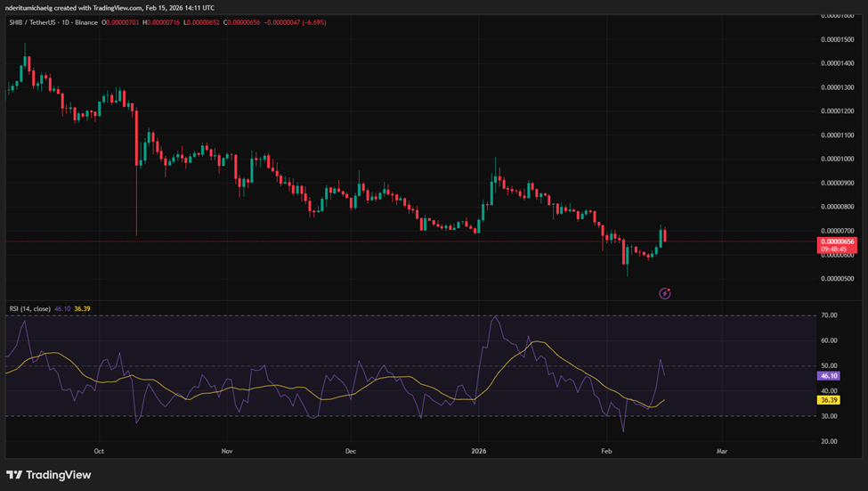Click the Feb label on time axis
868x491 pixels.
tap(606, 451)
